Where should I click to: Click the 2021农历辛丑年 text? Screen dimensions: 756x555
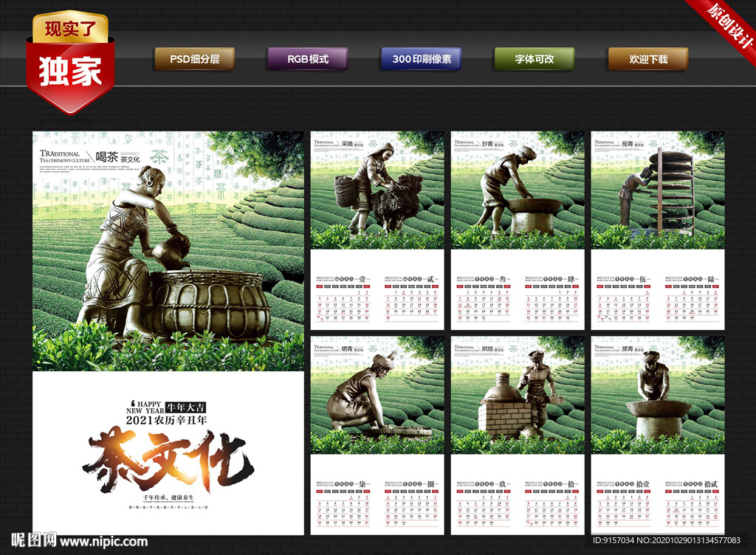(166, 421)
